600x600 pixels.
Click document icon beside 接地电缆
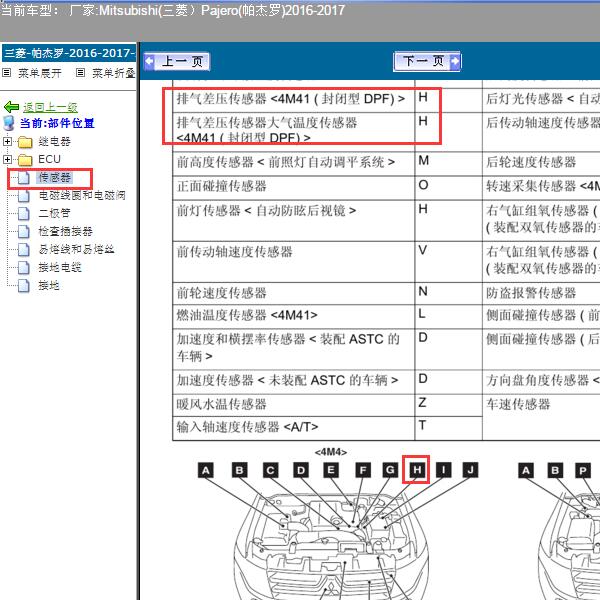pyautogui.click(x=24, y=267)
